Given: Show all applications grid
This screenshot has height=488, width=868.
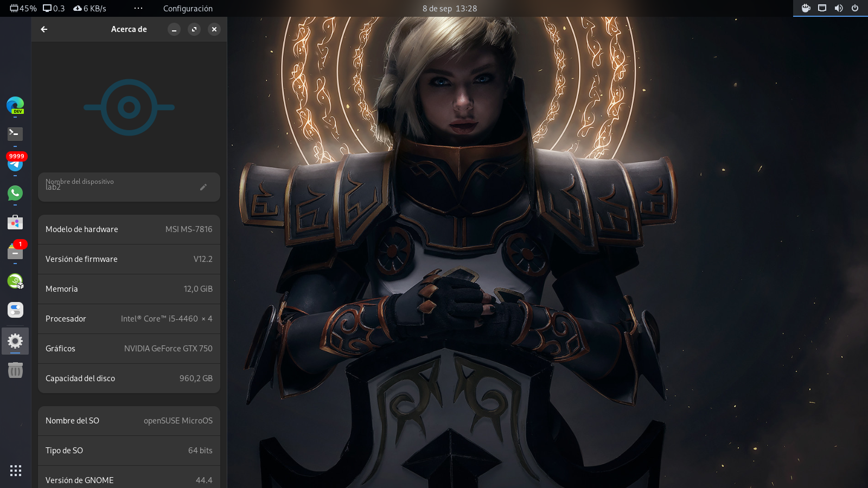Looking at the screenshot, I should [16, 471].
